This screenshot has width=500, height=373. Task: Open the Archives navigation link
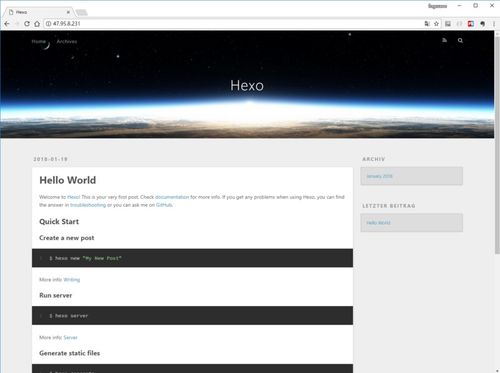(x=67, y=41)
